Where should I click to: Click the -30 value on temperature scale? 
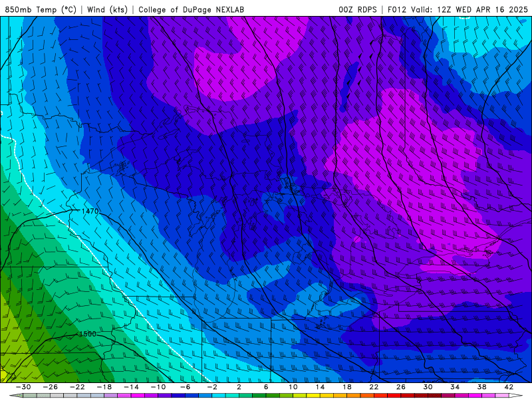click(x=23, y=387)
